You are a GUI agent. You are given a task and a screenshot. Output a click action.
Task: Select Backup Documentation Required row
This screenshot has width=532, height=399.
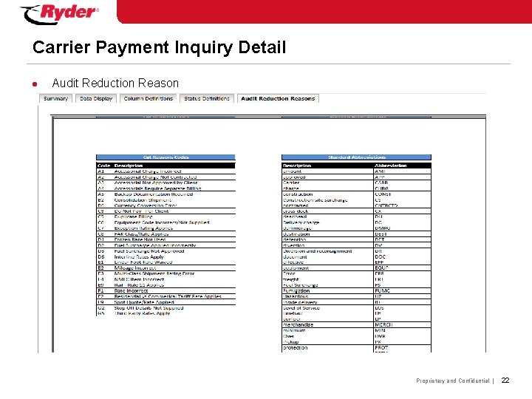(x=166, y=194)
